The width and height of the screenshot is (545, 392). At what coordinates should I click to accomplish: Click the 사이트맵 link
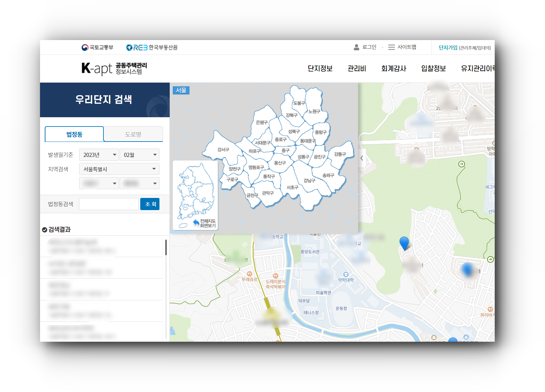pos(407,47)
